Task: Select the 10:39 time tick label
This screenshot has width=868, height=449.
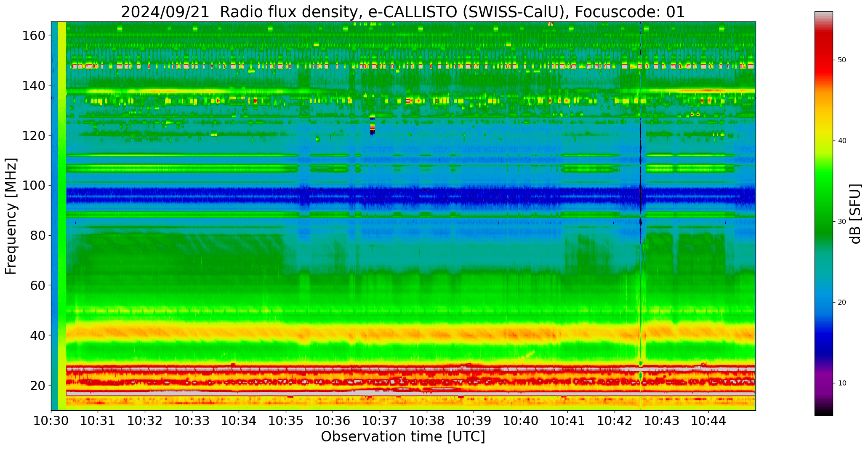Action: [474, 420]
